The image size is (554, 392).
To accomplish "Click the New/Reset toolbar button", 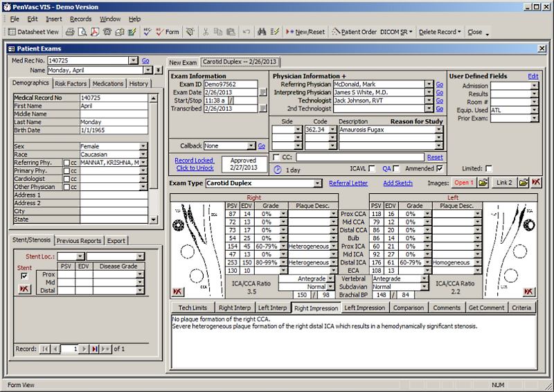I will coord(305,32).
